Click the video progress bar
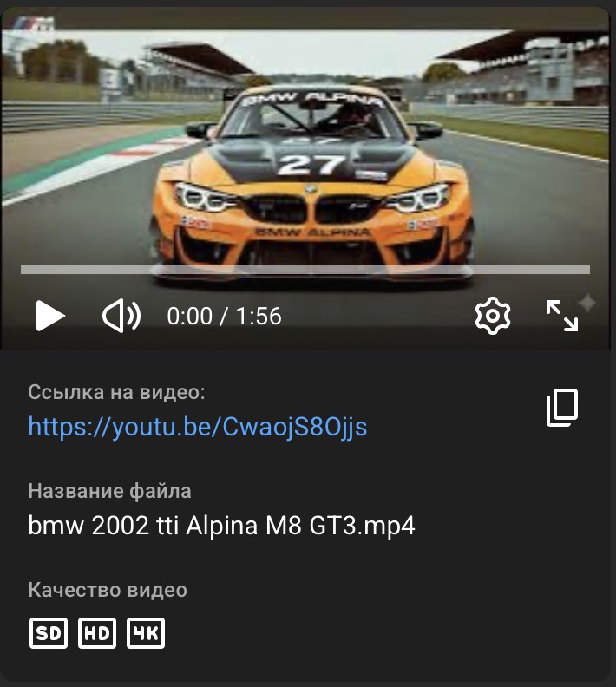The image size is (616, 687). [x=305, y=270]
